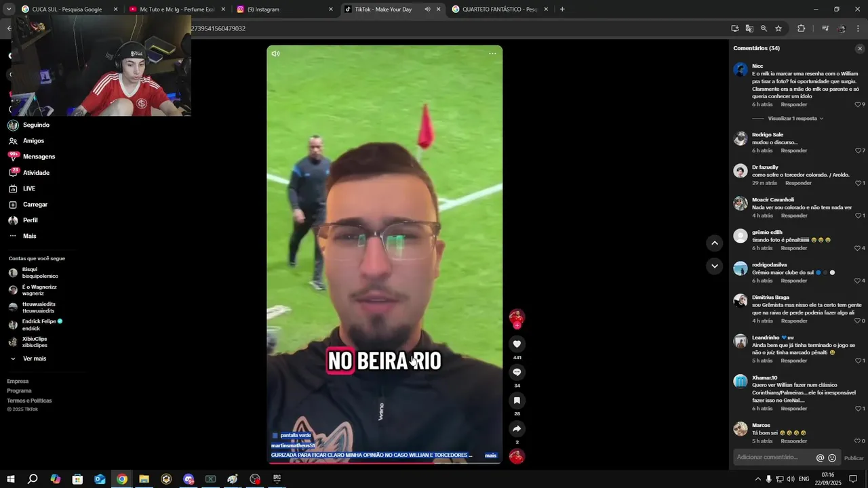Close the comments panel
Screen dimensions: 868x488
point(860,48)
